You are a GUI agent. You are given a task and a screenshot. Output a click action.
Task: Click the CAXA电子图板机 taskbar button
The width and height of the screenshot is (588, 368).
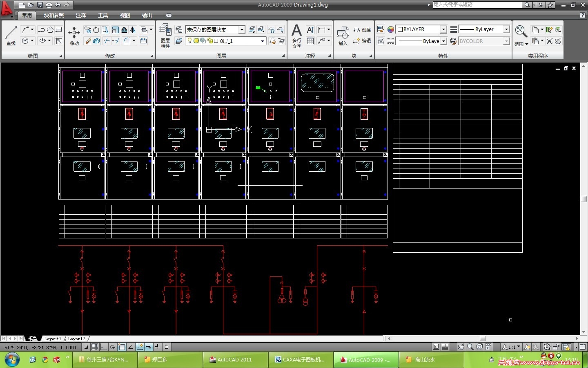pyautogui.click(x=301, y=360)
